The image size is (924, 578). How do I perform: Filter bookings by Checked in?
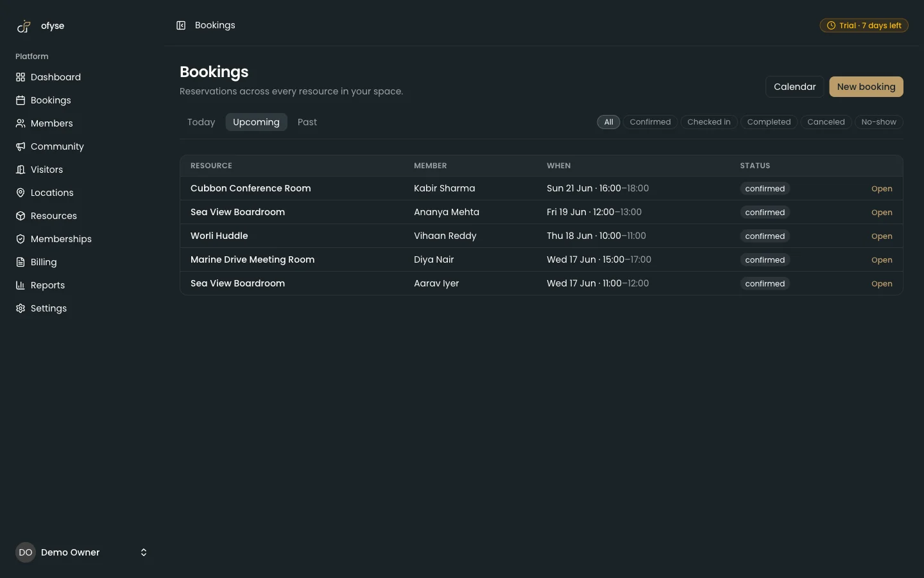709,122
